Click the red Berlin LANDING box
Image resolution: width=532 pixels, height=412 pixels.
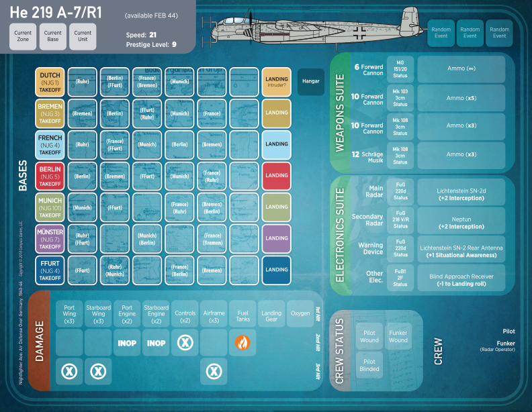(276, 176)
